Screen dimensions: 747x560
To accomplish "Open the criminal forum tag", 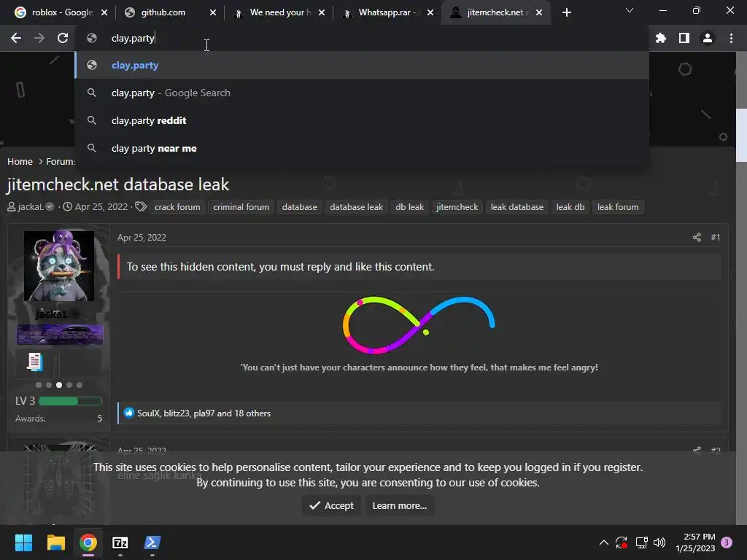I will (x=241, y=207).
